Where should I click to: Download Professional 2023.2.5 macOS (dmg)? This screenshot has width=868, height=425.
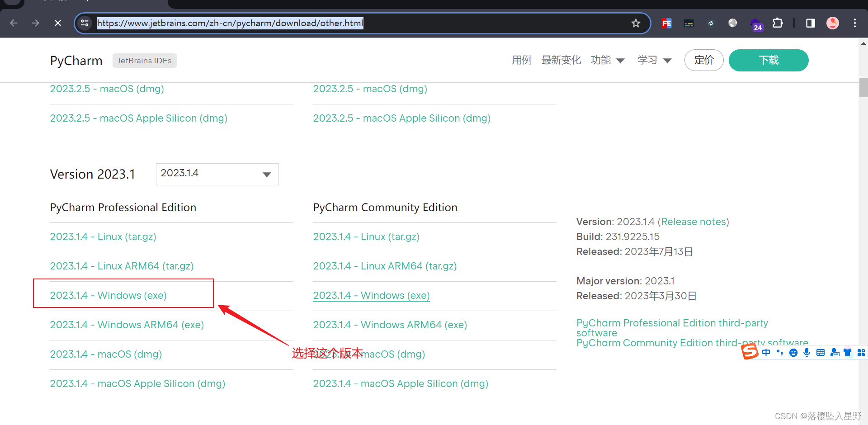pyautogui.click(x=107, y=89)
